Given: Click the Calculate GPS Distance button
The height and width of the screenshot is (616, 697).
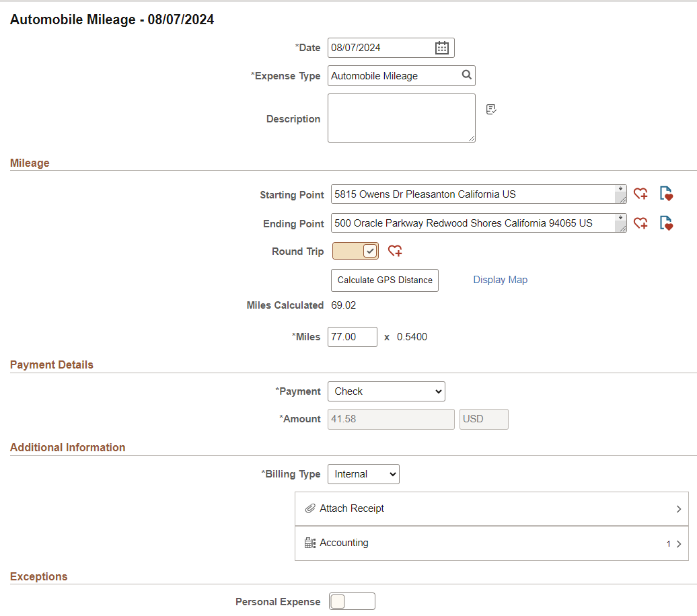Looking at the screenshot, I should pos(384,280).
